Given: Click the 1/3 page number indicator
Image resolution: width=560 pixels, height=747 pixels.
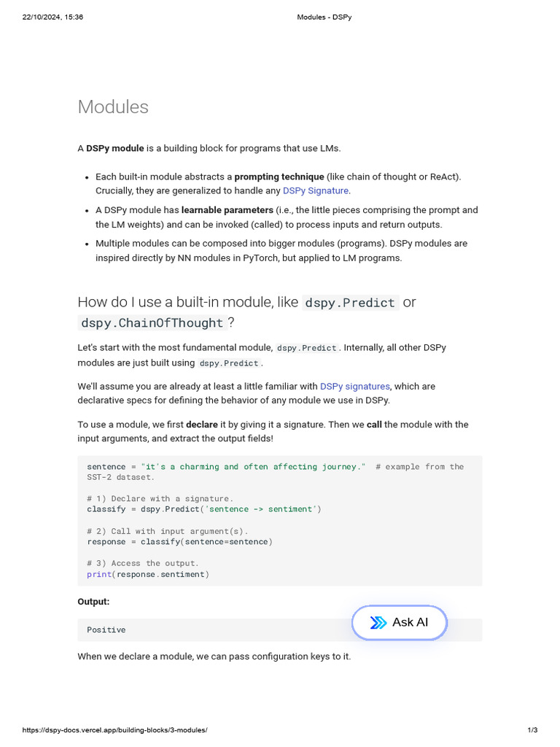Looking at the screenshot, I should [532, 730].
